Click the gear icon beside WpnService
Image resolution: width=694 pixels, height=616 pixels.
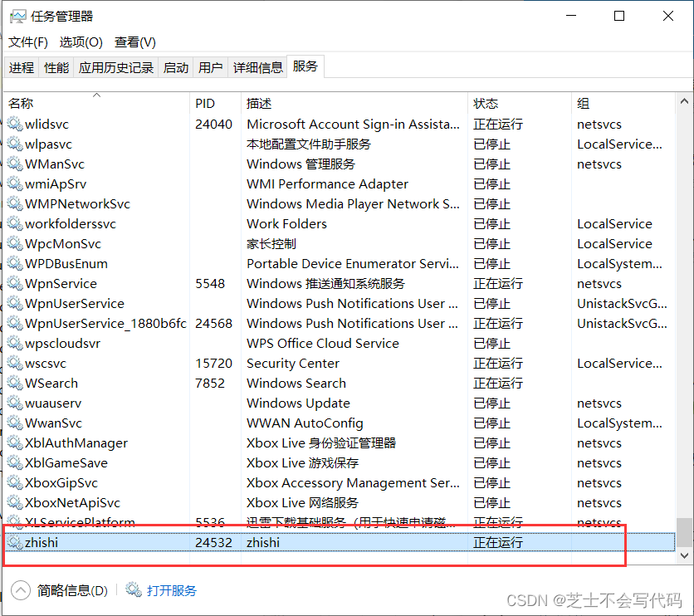click(x=15, y=283)
